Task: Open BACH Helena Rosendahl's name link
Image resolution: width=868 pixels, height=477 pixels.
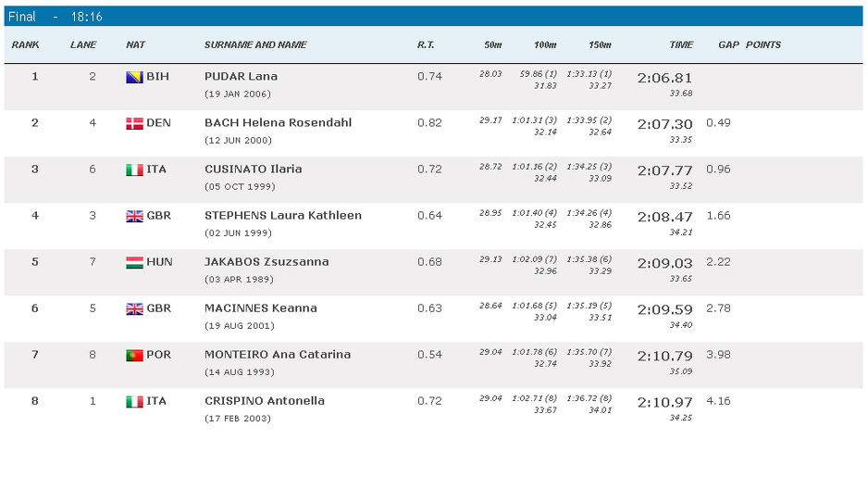Action: pos(278,123)
